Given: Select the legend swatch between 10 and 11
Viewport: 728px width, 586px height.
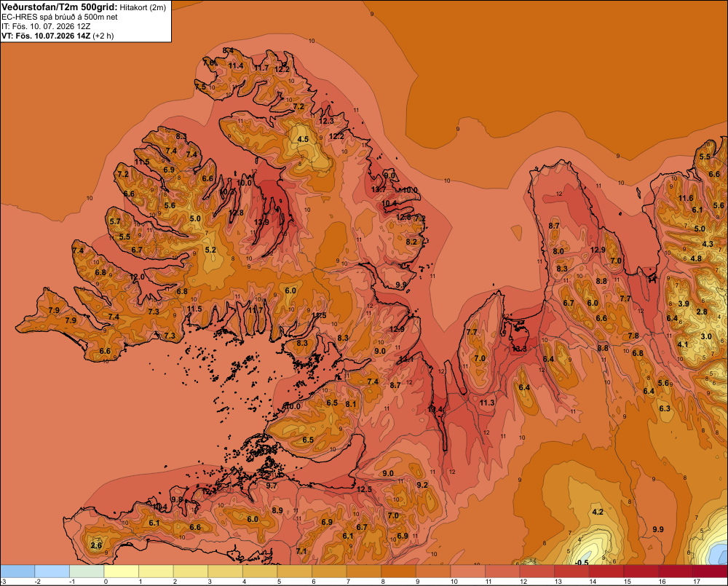Looking at the screenshot, I should (x=467, y=571).
